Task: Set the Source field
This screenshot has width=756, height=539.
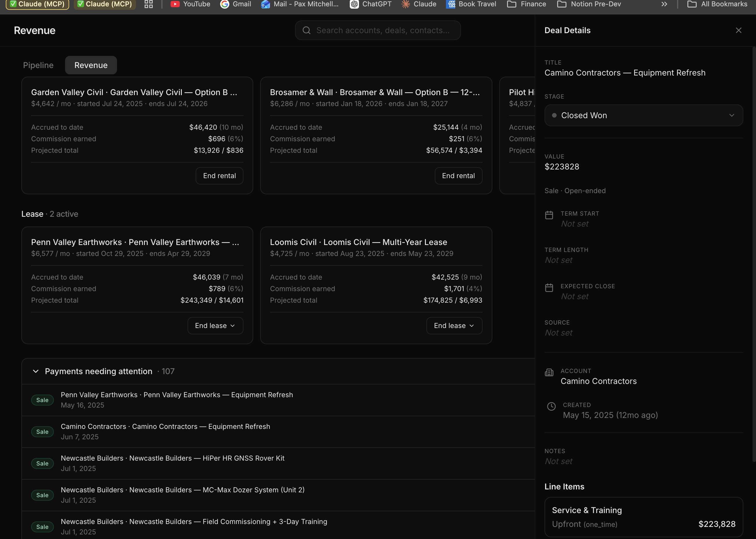Action: coord(559,333)
